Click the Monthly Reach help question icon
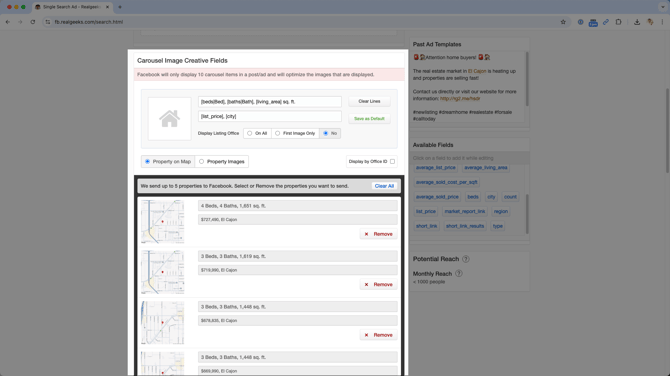 (458, 273)
